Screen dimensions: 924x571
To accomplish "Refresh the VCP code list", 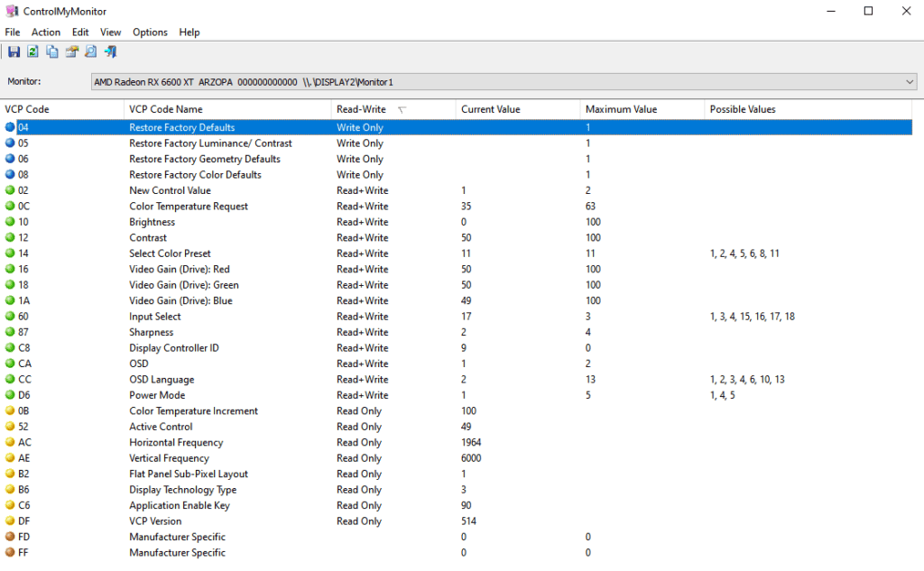I will (x=32, y=51).
